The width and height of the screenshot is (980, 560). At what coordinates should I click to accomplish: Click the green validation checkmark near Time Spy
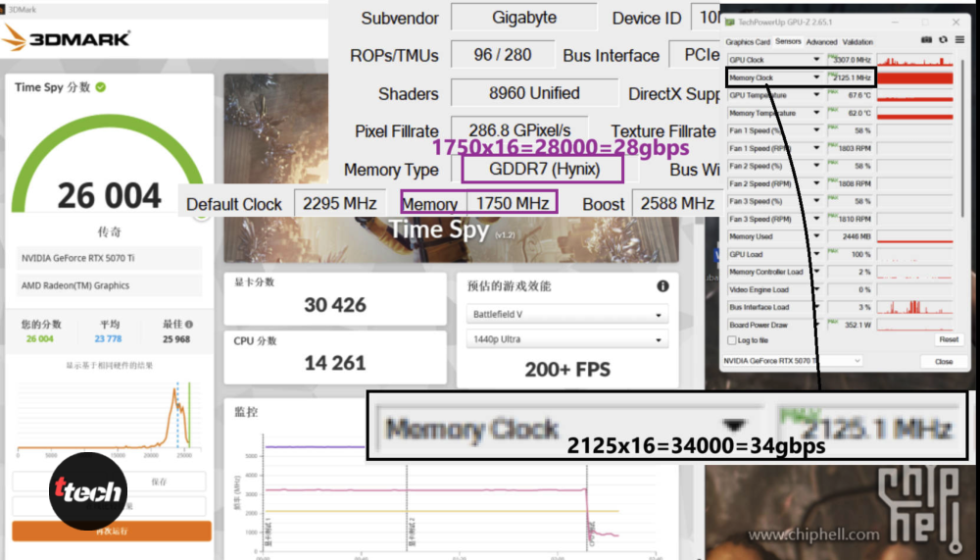point(101,87)
